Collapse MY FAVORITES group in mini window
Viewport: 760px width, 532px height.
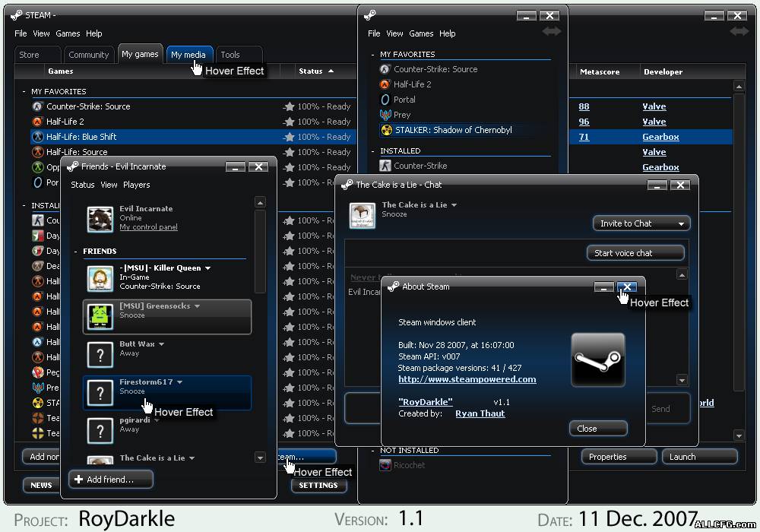[372, 55]
